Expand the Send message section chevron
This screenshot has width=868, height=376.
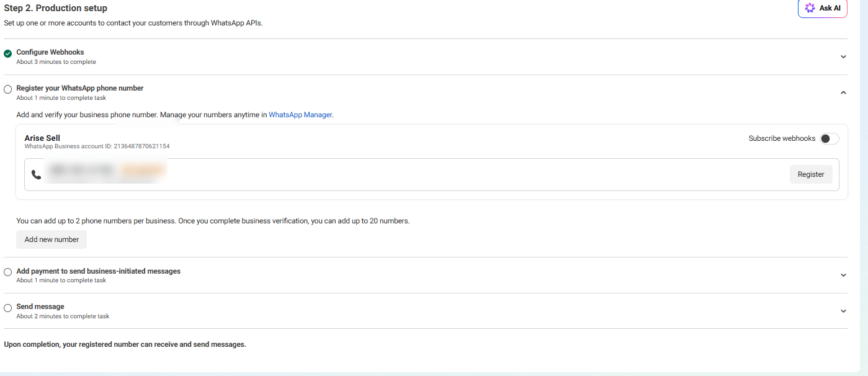(843, 311)
